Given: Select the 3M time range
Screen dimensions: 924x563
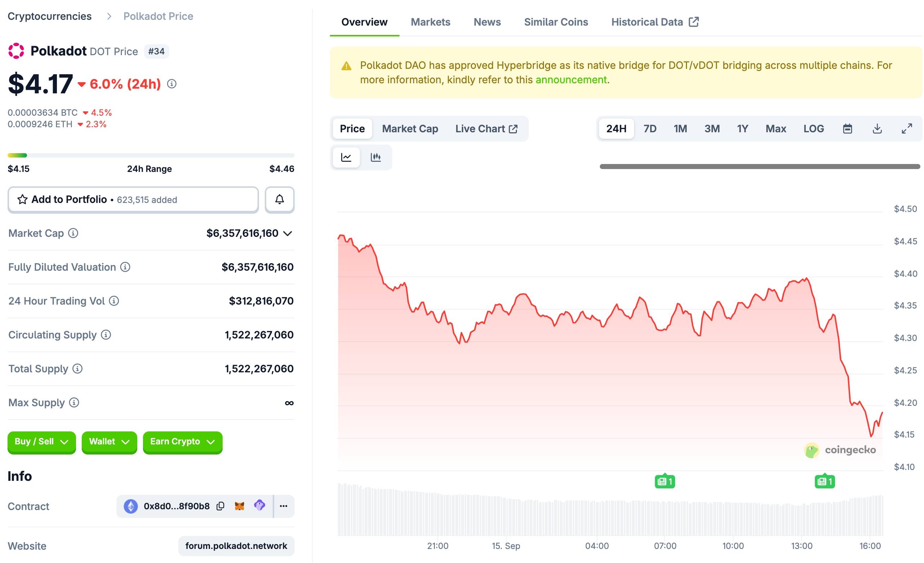Looking at the screenshot, I should coord(712,129).
